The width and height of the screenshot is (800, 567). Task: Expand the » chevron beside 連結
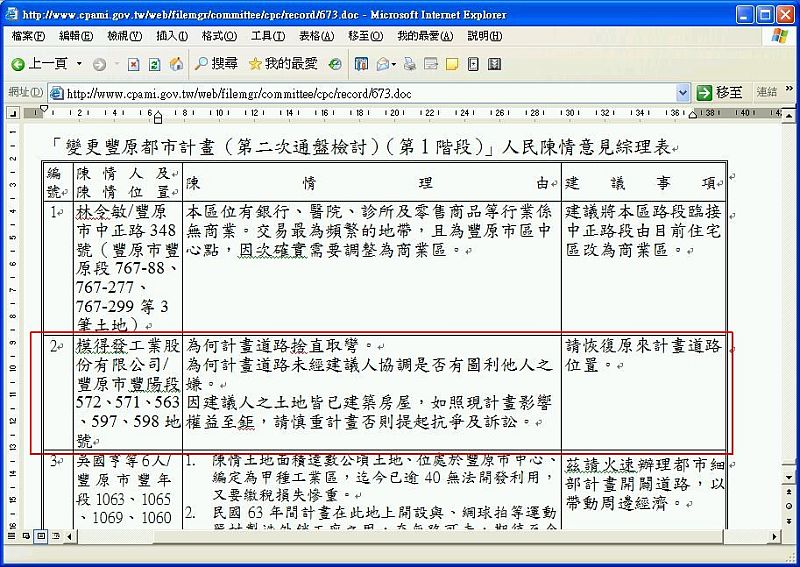click(x=789, y=89)
